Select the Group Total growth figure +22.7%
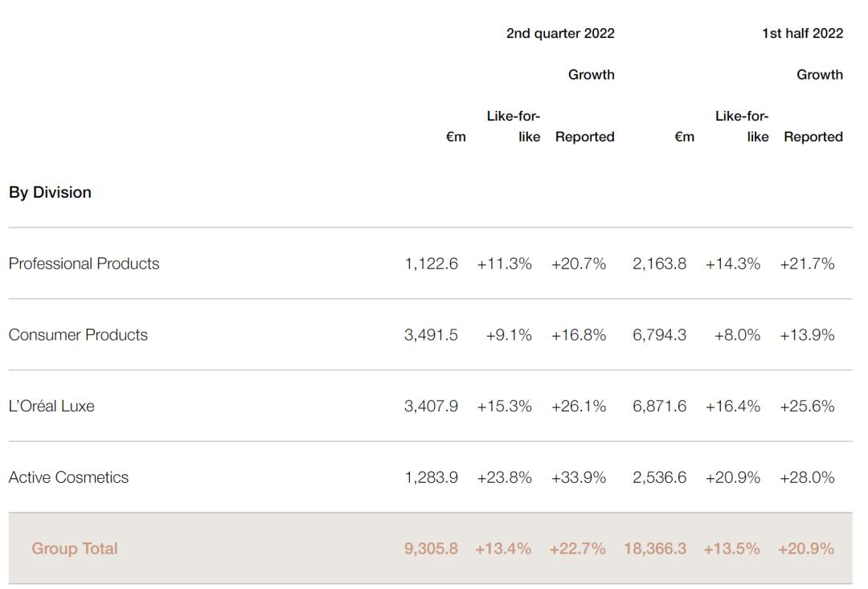 [x=578, y=549]
